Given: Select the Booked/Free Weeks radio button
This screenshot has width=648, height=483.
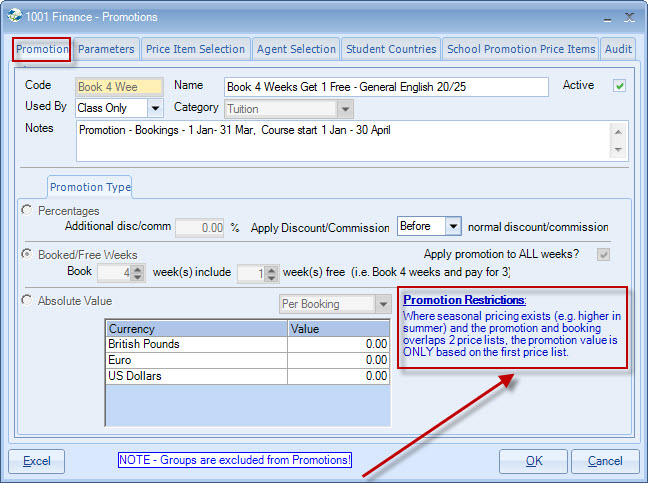Looking at the screenshot, I should [x=27, y=255].
